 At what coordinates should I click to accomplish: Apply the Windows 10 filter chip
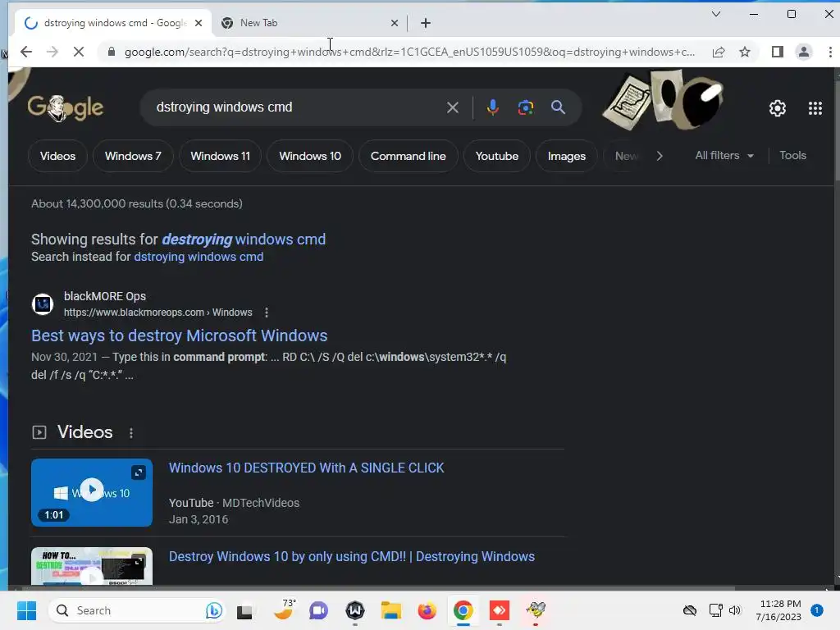[x=309, y=156]
